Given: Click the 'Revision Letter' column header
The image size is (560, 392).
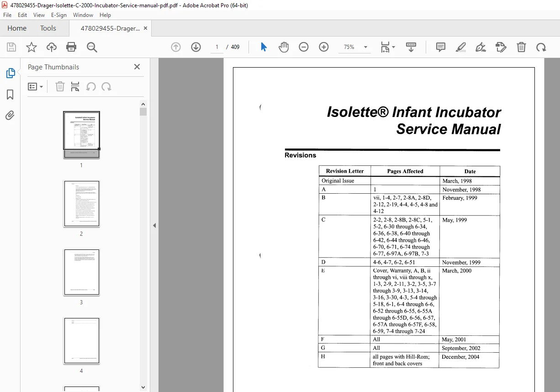Looking at the screenshot, I should click(x=345, y=171).
